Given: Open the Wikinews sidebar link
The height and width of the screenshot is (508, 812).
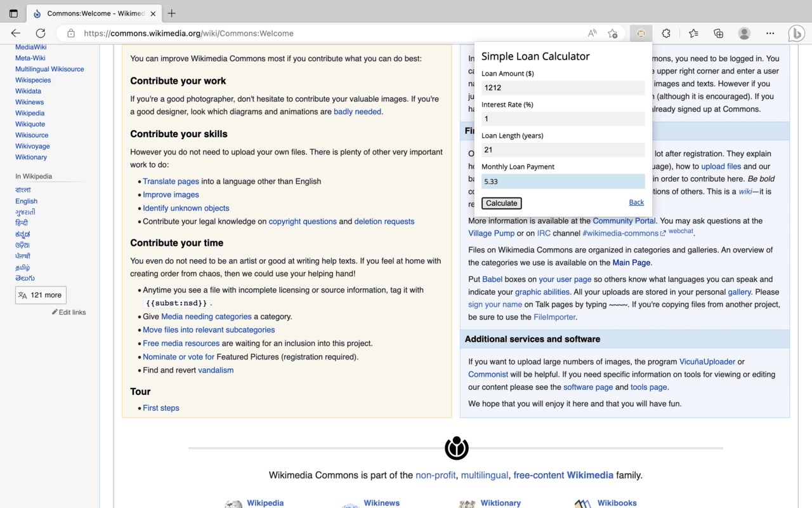Looking at the screenshot, I should 30,102.
